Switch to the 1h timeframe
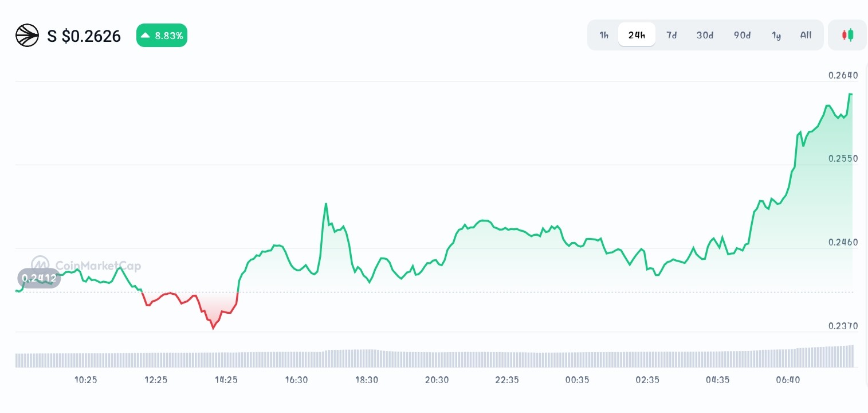Viewport: 868px width, 413px height. pos(603,35)
